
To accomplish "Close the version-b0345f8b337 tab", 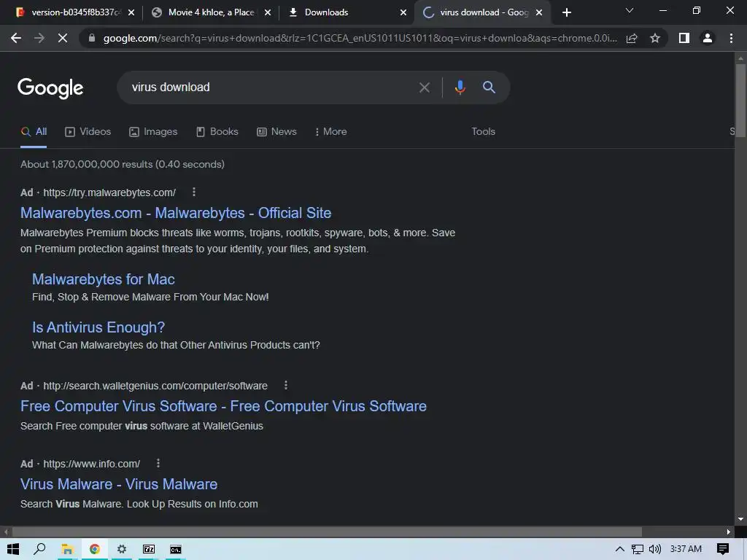I will (131, 13).
